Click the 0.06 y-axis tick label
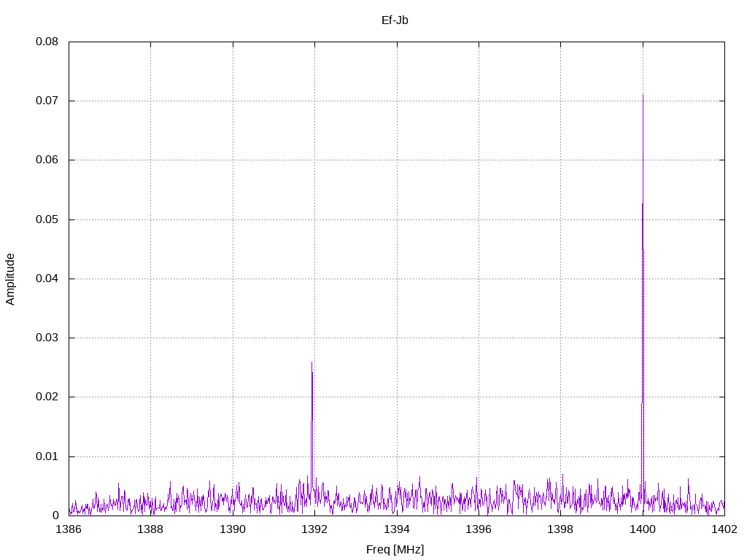This screenshot has height=560, width=747. [x=47, y=160]
